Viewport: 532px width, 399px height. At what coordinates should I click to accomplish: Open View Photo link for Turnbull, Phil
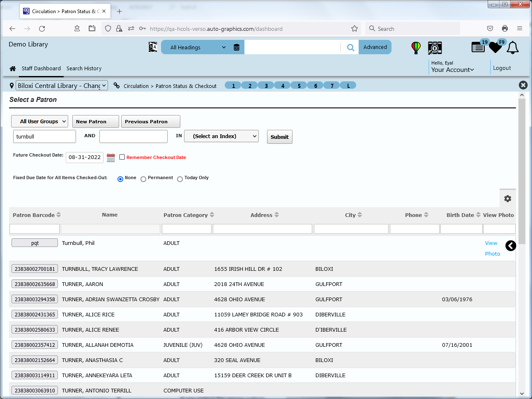pos(493,248)
